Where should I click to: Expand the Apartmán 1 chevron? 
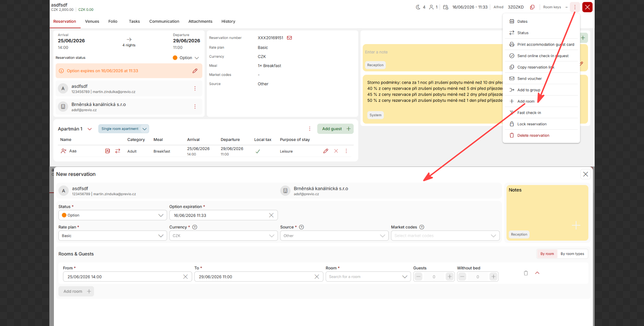(90, 129)
